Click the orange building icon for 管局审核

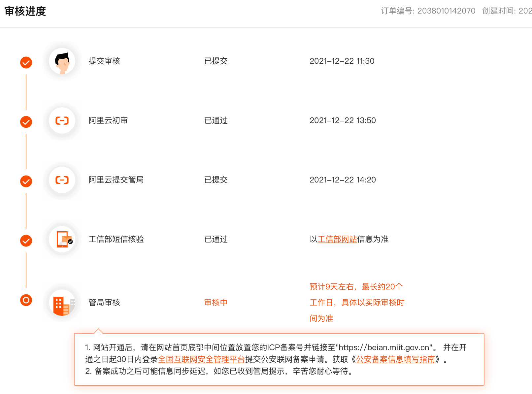coord(62,303)
